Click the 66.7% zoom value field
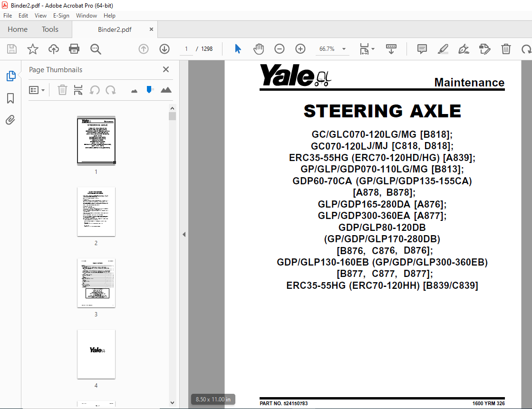The height and width of the screenshot is (409, 532). pos(327,49)
